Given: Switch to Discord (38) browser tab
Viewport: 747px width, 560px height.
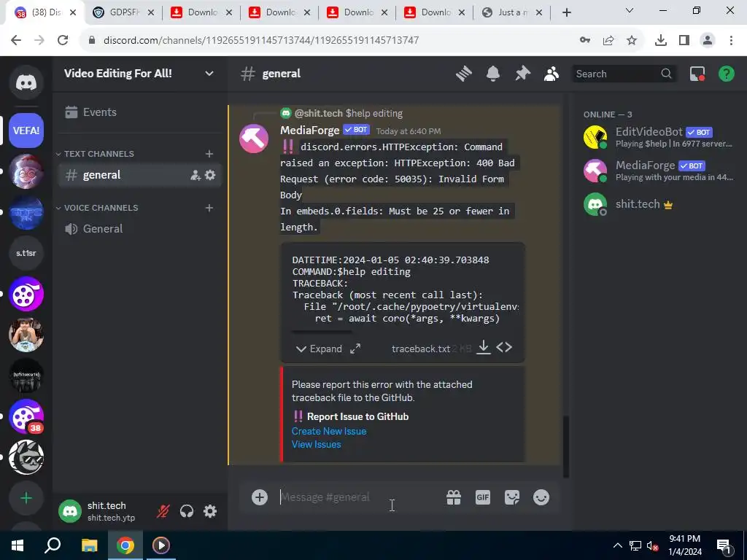Looking at the screenshot, I should (x=45, y=12).
